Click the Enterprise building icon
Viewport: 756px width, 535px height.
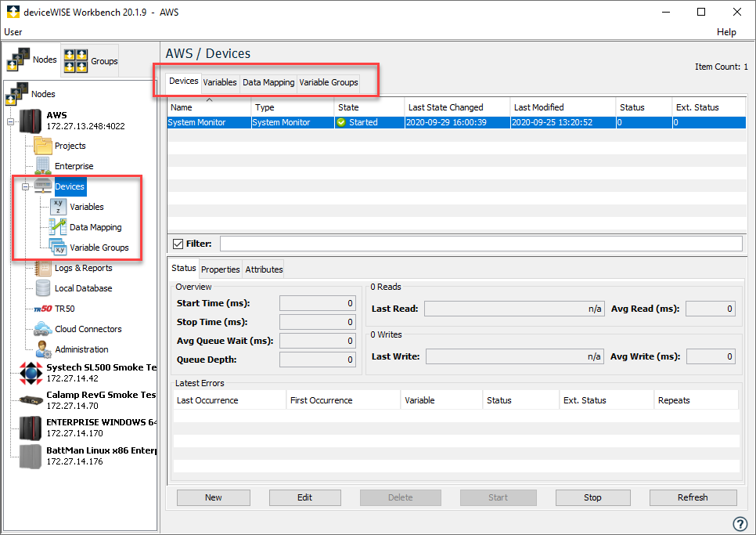tap(42, 166)
